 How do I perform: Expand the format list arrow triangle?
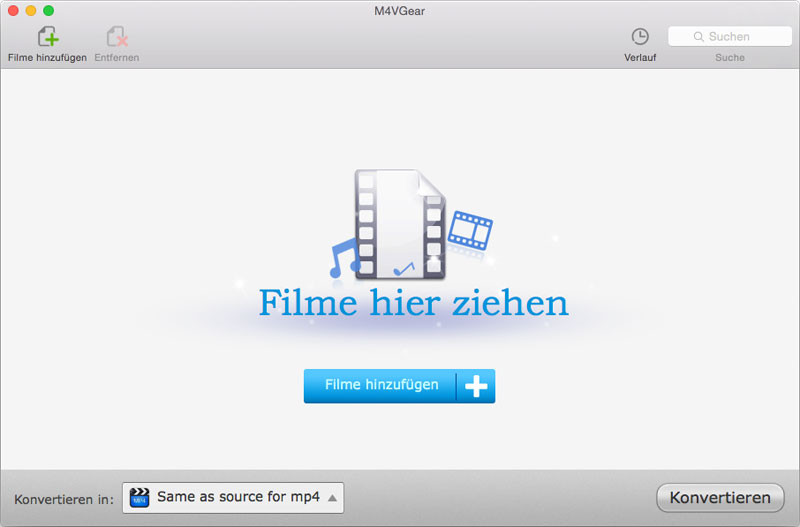(x=332, y=498)
